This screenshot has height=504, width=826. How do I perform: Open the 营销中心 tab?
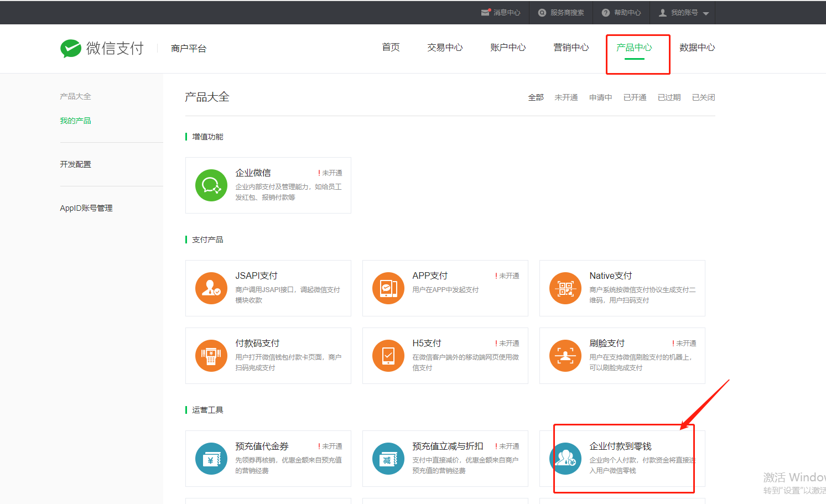click(x=571, y=48)
